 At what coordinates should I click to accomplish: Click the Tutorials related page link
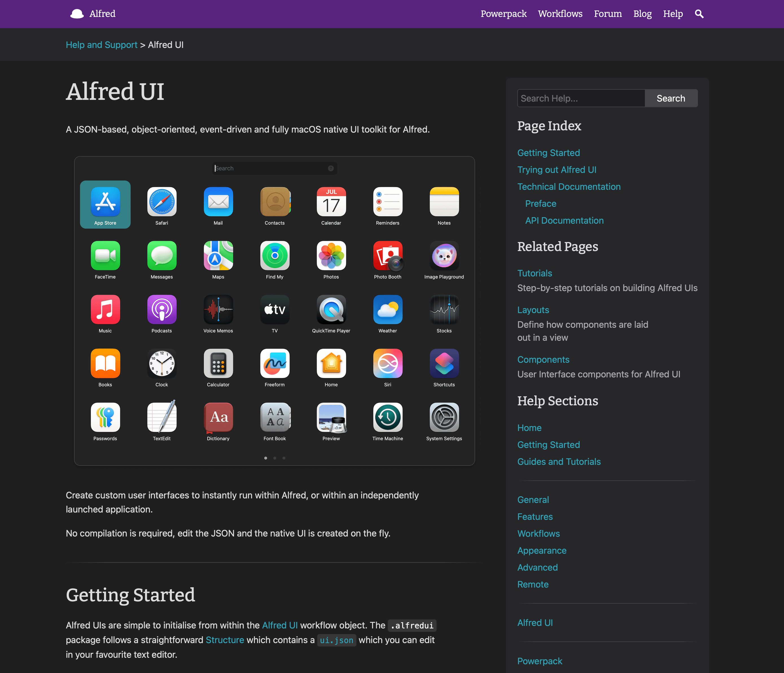pyautogui.click(x=535, y=273)
